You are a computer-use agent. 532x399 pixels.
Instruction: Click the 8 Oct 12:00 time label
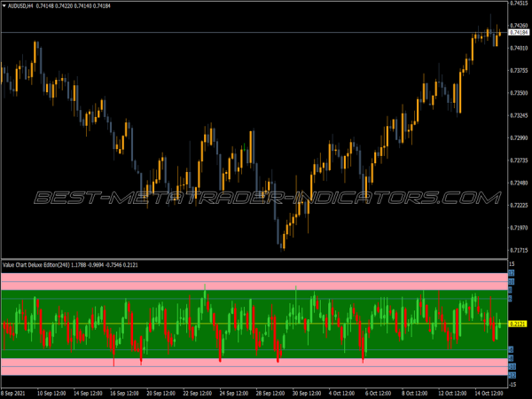415,394
